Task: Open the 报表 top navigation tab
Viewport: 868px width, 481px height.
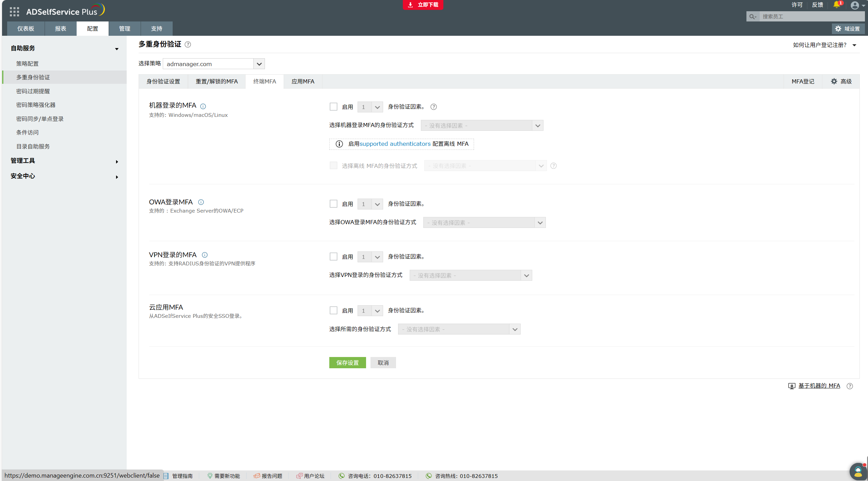Action: pos(61,29)
